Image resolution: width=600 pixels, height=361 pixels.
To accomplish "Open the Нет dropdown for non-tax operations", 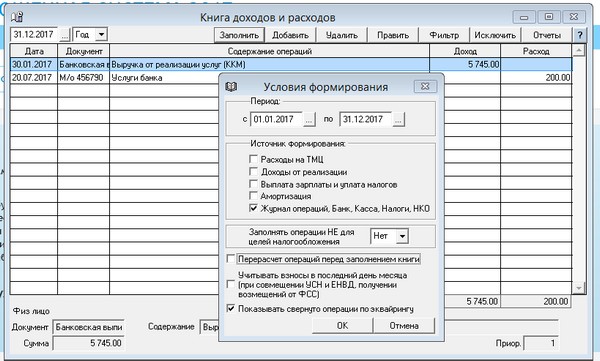I will click(402, 236).
